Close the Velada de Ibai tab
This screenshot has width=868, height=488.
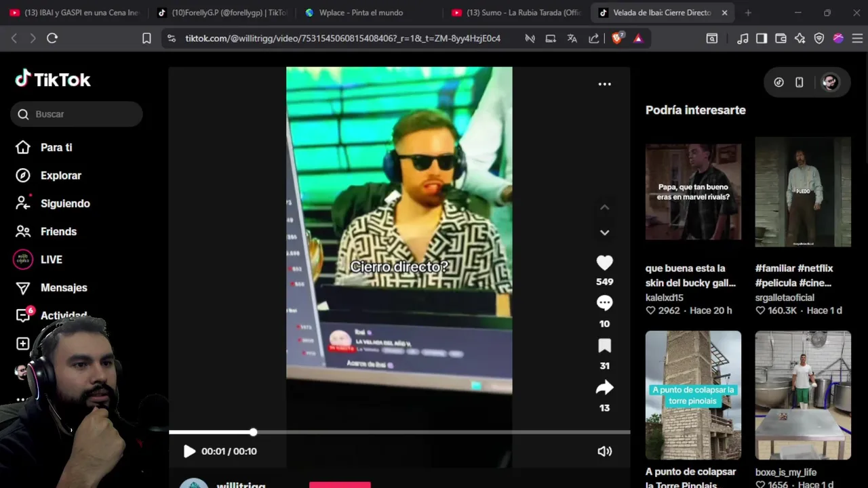[x=724, y=12]
